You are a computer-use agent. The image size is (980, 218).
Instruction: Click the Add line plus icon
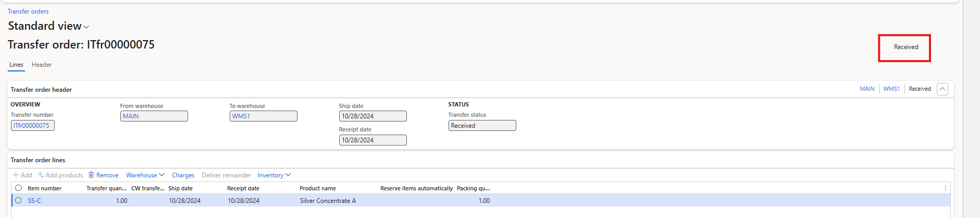[16, 175]
